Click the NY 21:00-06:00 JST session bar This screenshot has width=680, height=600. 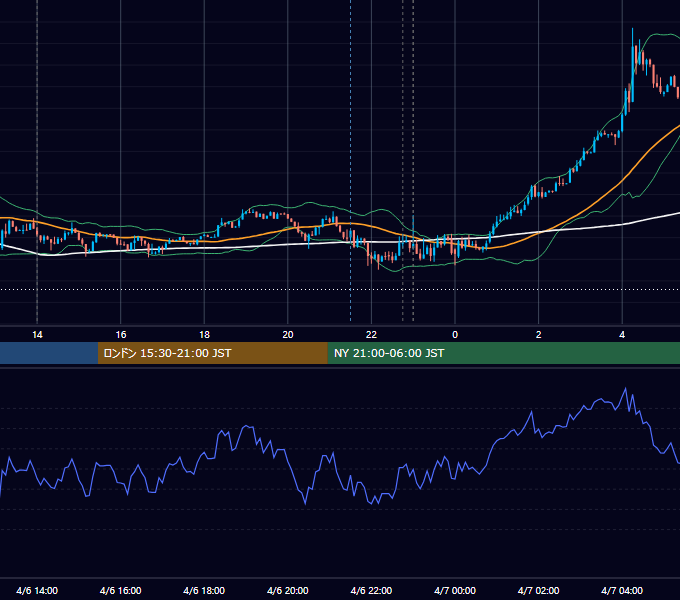503,353
